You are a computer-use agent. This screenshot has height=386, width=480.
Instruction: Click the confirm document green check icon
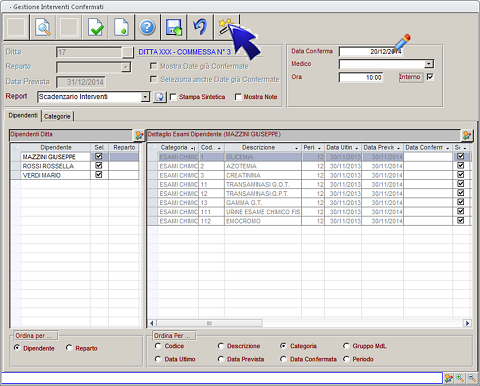click(x=95, y=27)
